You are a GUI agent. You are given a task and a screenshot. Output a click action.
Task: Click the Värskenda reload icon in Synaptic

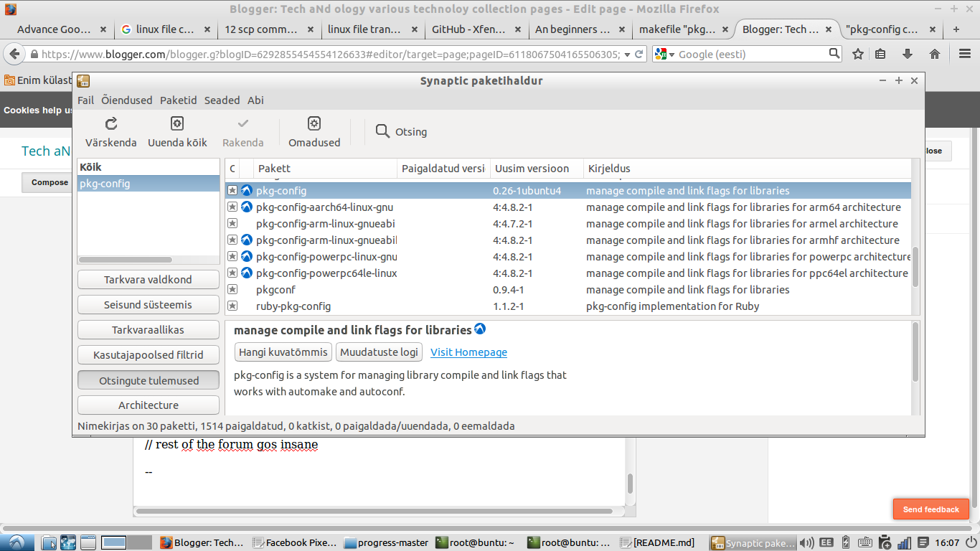pyautogui.click(x=110, y=123)
